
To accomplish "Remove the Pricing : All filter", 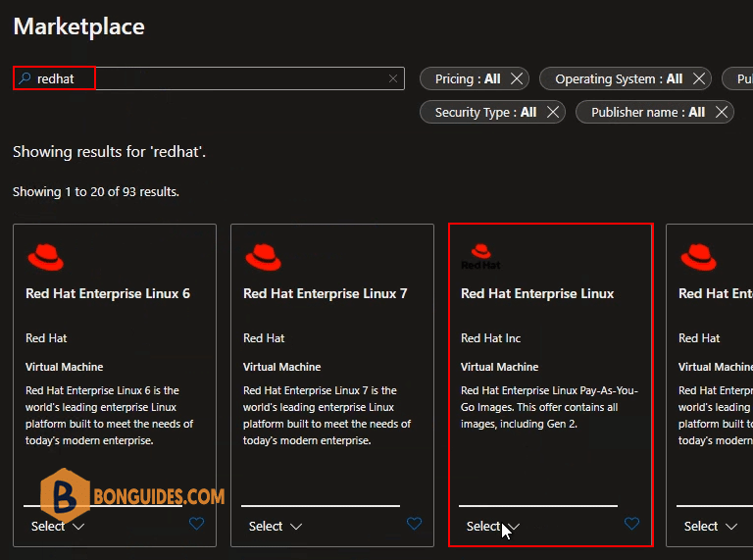I will point(517,78).
